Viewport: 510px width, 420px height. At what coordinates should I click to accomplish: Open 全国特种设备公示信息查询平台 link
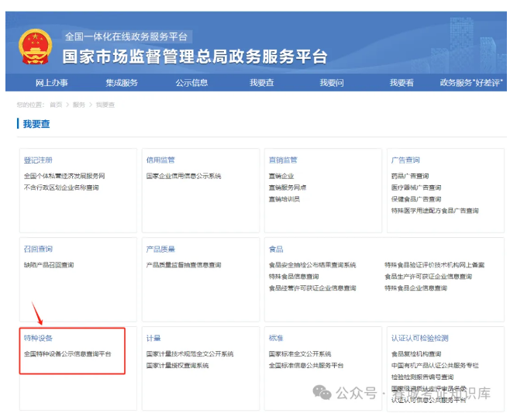point(67,353)
